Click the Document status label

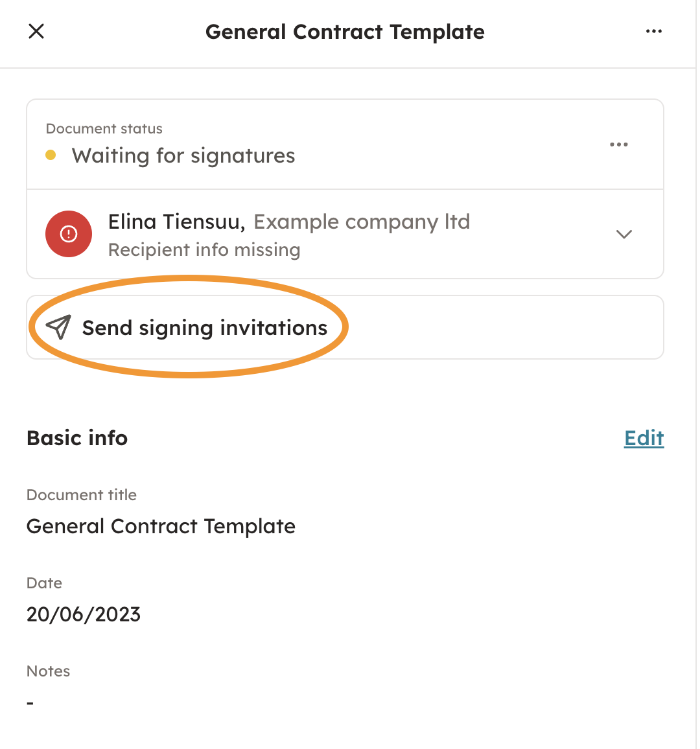tap(104, 129)
